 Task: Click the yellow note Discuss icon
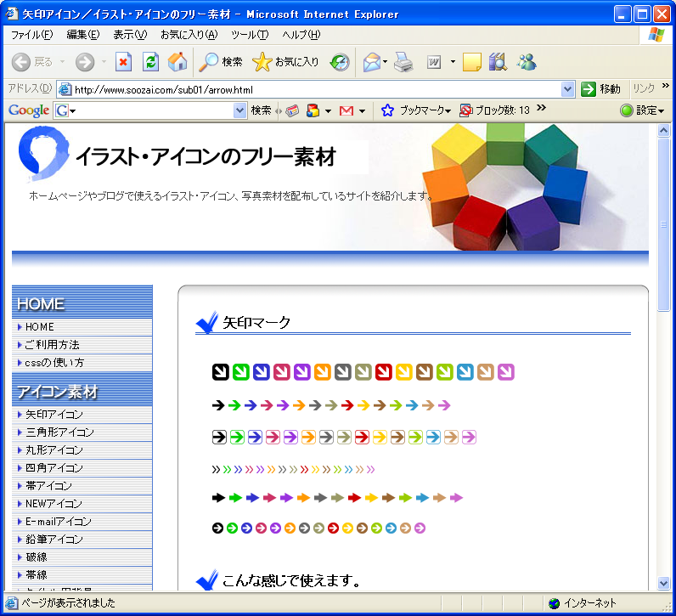[471, 62]
